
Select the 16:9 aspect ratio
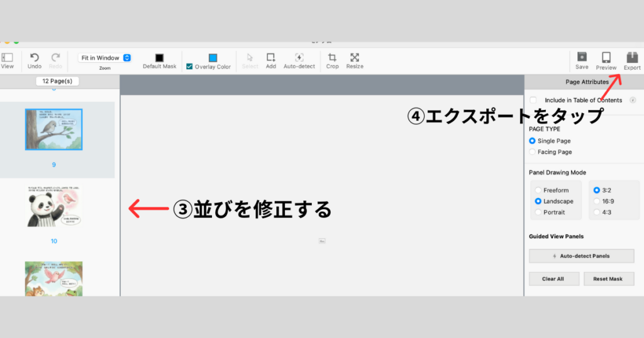597,201
